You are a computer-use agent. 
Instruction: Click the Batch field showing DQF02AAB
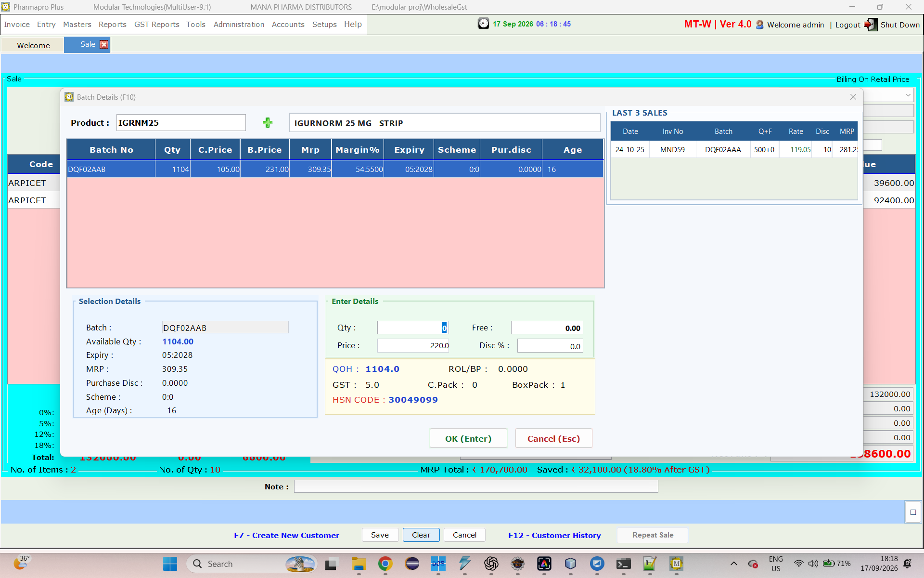[x=225, y=328]
